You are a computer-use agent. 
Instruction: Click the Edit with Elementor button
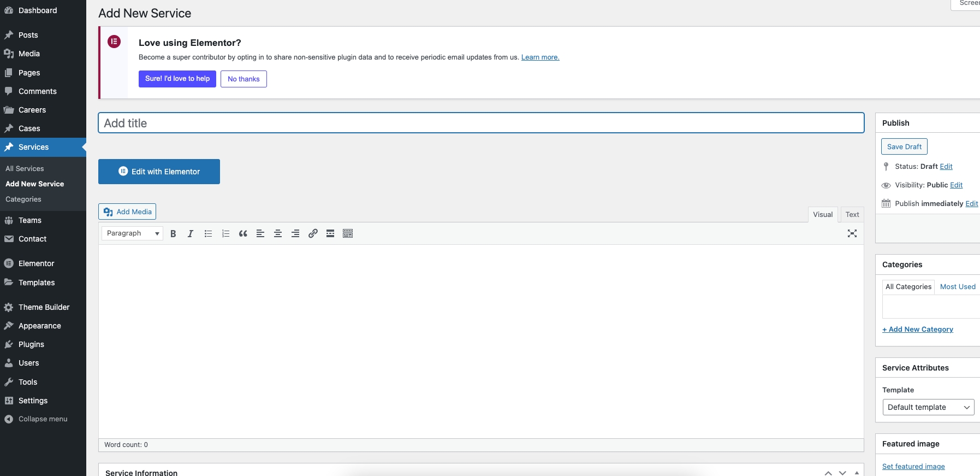[159, 172]
